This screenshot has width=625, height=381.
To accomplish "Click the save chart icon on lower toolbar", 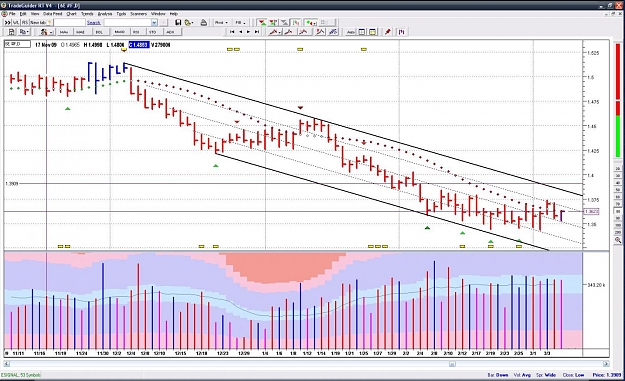I will click(x=11, y=32).
